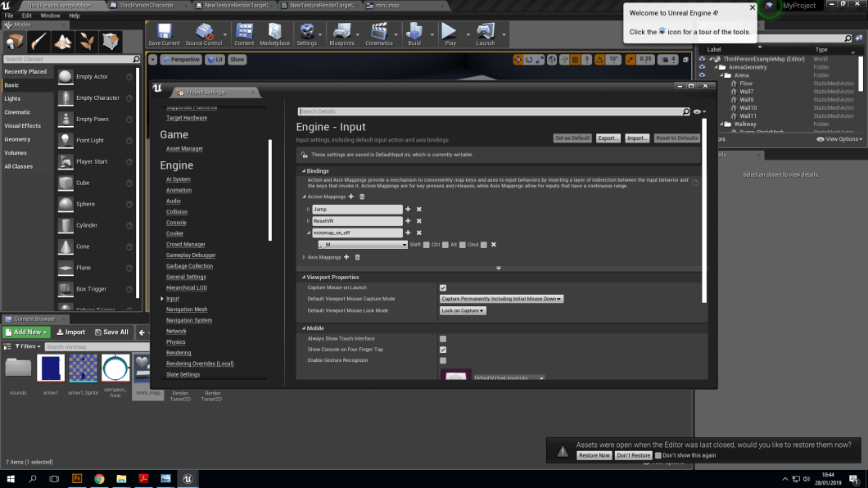Click the Import settings button
Viewport: 868px width, 488px height.
coord(636,138)
